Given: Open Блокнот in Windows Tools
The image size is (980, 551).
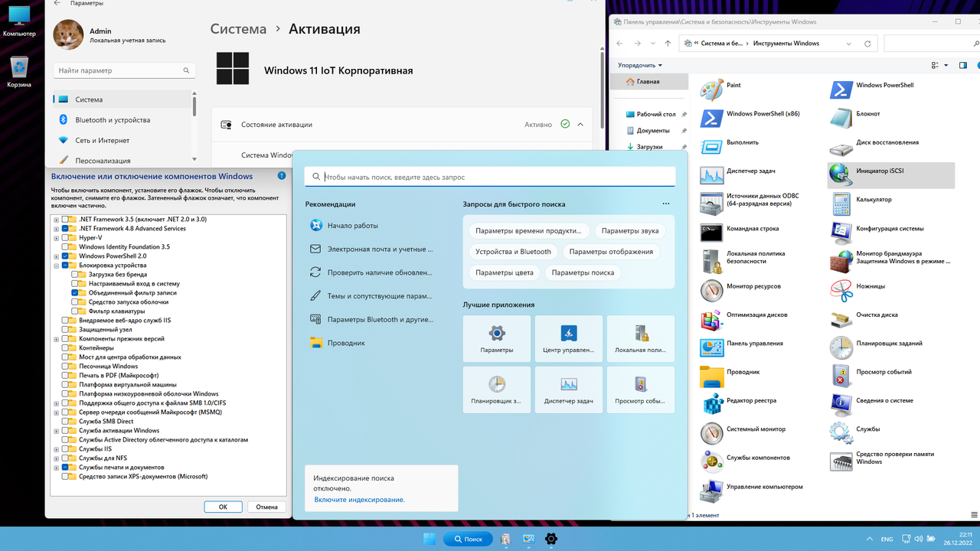Looking at the screenshot, I should point(841,119).
